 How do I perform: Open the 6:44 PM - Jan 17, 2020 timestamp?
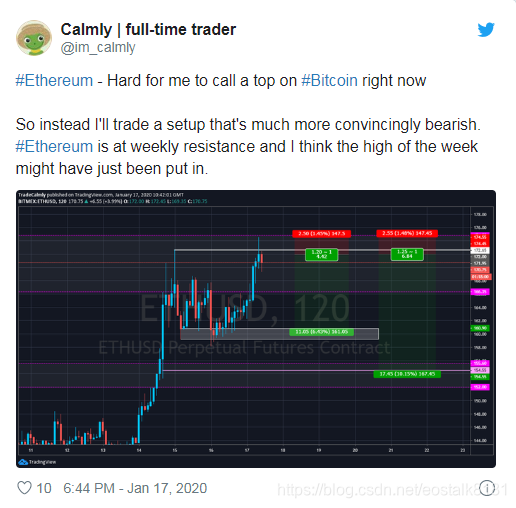coord(135,488)
